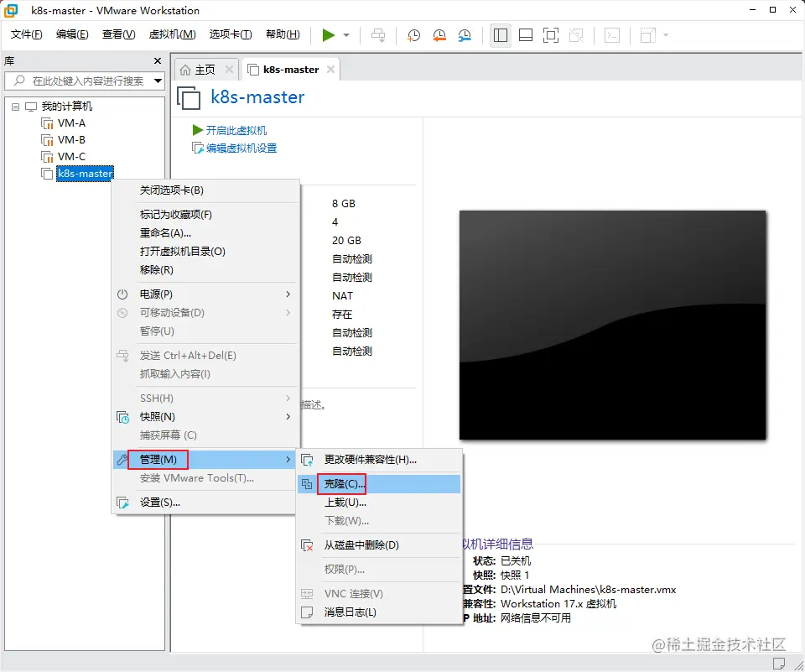This screenshot has width=805, height=672.
Task: Open the dropdown arrow beside the stretch display icon
Action: point(666,35)
